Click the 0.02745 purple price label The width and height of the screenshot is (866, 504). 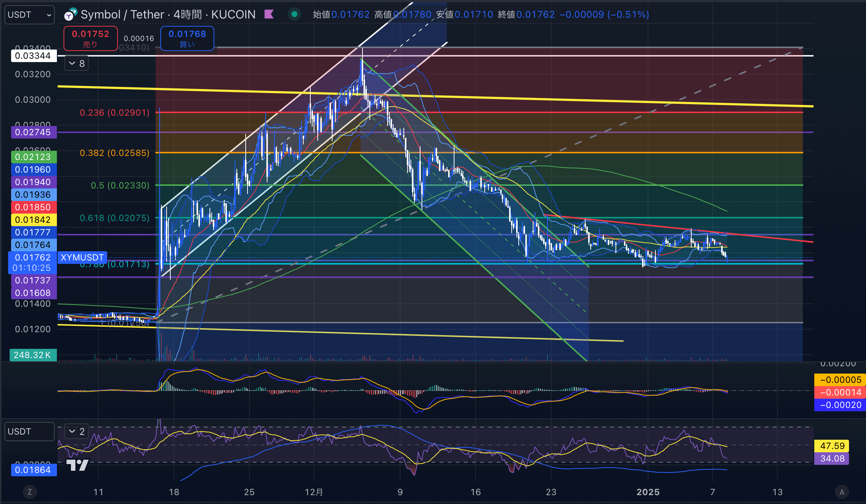click(x=34, y=132)
